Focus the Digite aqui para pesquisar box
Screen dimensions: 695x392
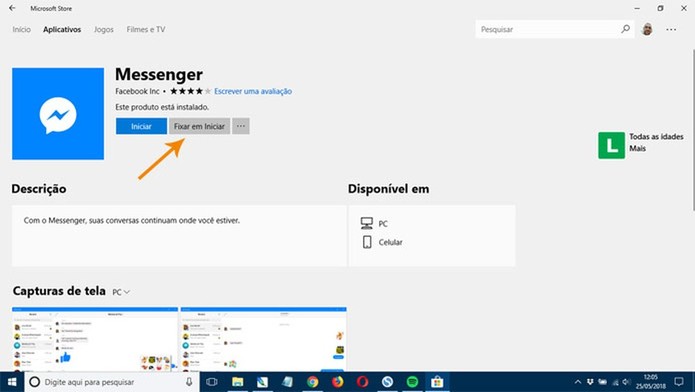coord(112,382)
